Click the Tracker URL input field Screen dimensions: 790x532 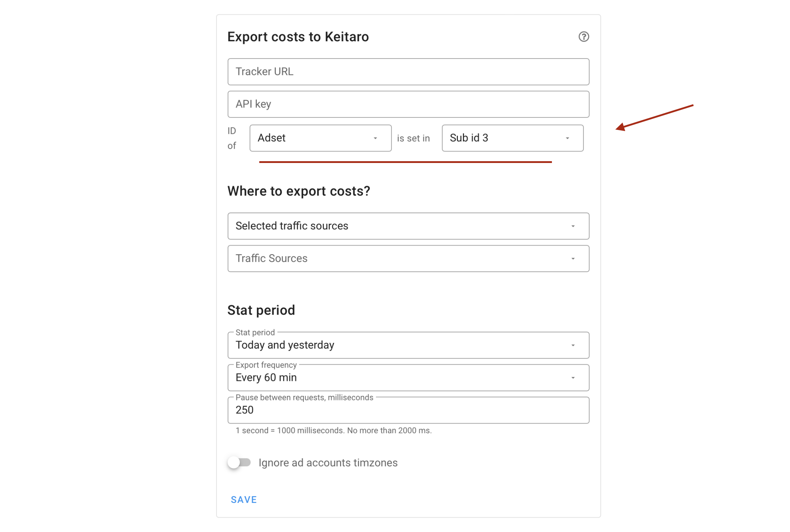point(408,72)
